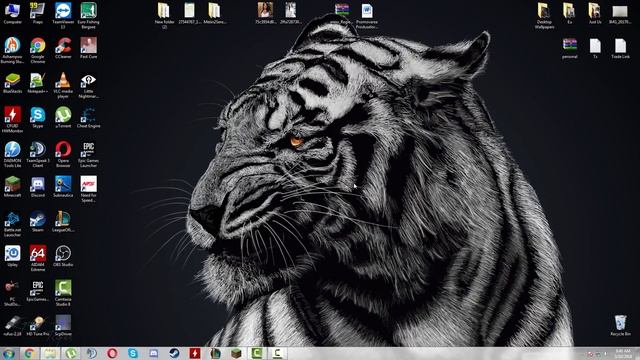Select the Skype desktop shortcut
This screenshot has height=360, width=640.
pos(38,118)
